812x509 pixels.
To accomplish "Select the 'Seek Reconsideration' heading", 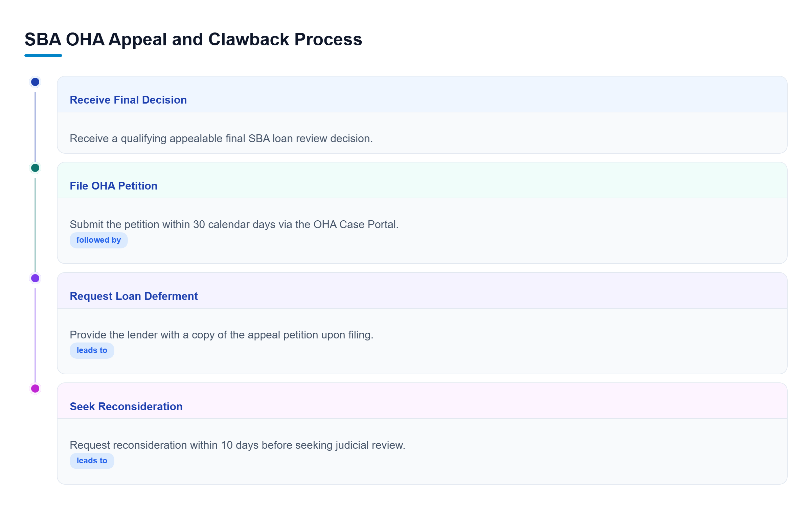I will pyautogui.click(x=126, y=406).
